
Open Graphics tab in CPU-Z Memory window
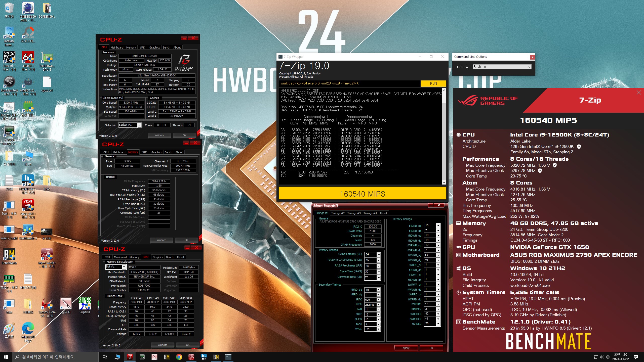(156, 152)
